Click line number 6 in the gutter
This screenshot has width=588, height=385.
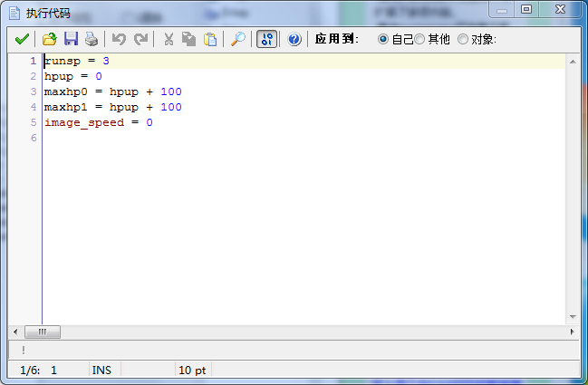tap(34, 138)
